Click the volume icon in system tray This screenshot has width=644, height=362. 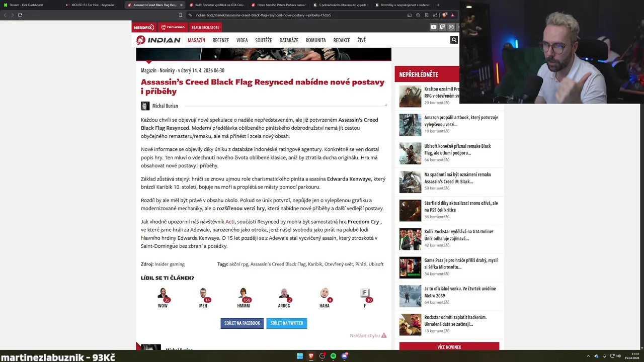tap(618, 356)
